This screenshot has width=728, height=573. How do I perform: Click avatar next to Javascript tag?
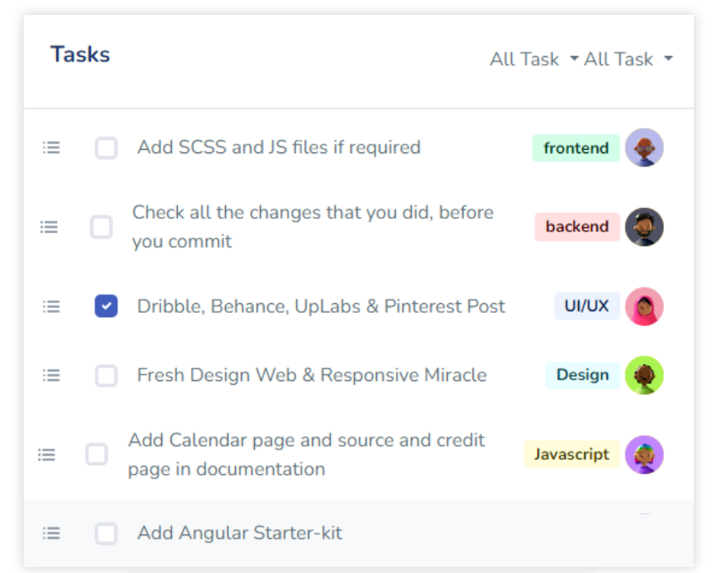[644, 455]
